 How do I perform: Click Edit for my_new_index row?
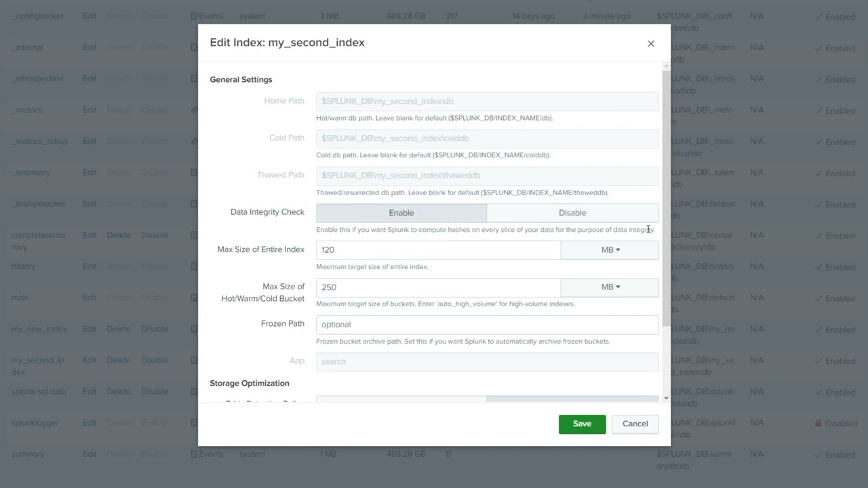point(90,329)
